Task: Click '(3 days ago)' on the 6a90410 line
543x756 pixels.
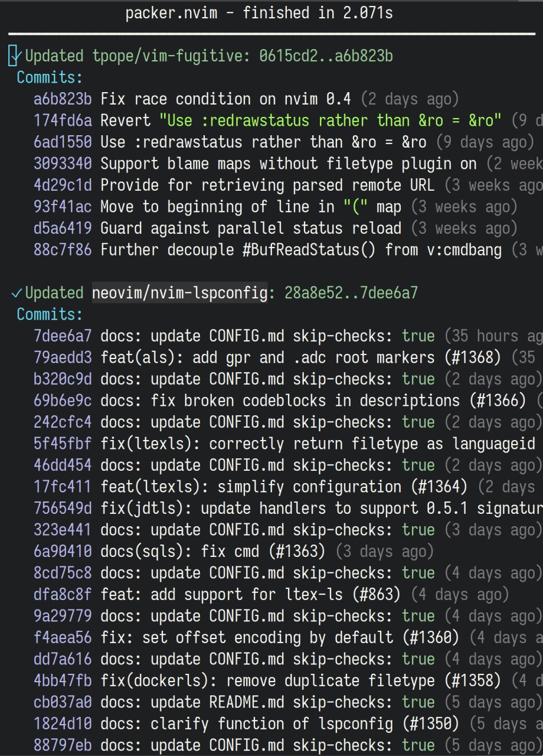Action: coord(385,552)
